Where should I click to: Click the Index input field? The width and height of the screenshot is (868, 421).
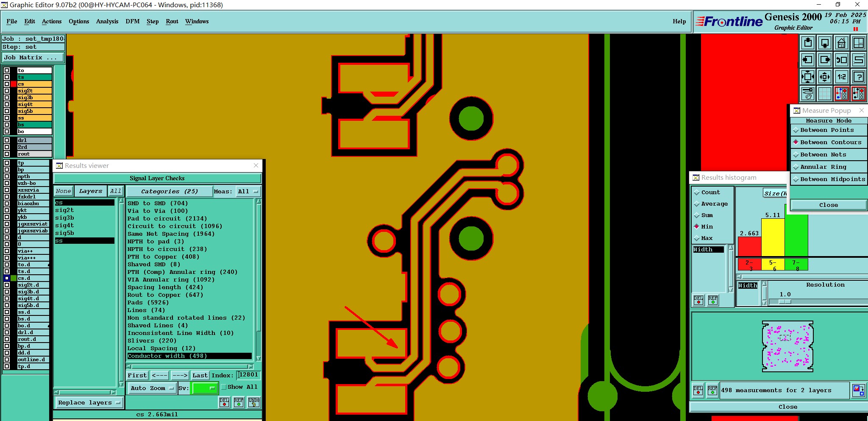coord(248,375)
